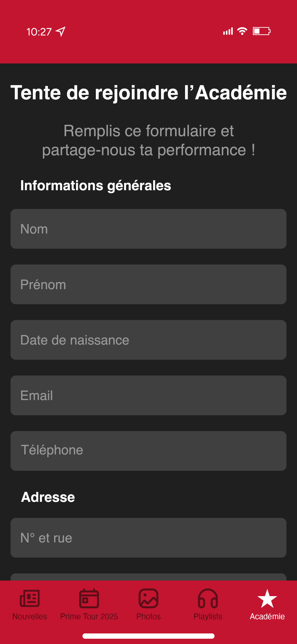Tap the 10:27 clock in status bar
The height and width of the screenshot is (644, 297).
(x=39, y=32)
